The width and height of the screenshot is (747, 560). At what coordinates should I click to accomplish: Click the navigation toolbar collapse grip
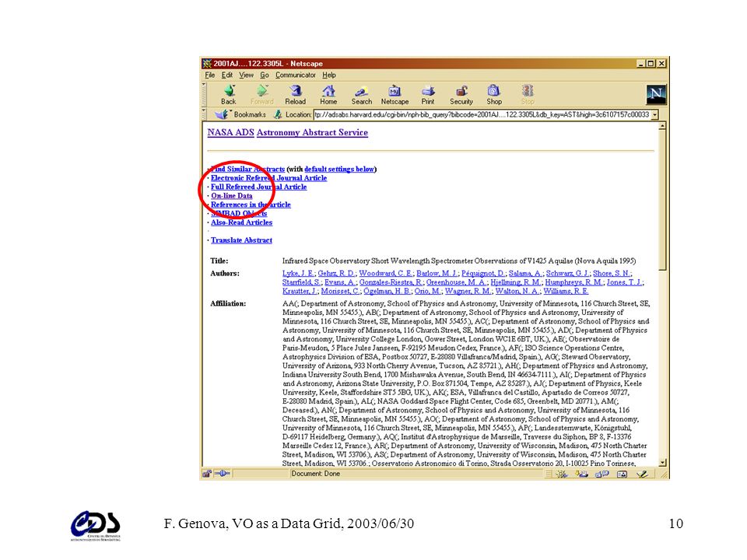coord(205,94)
